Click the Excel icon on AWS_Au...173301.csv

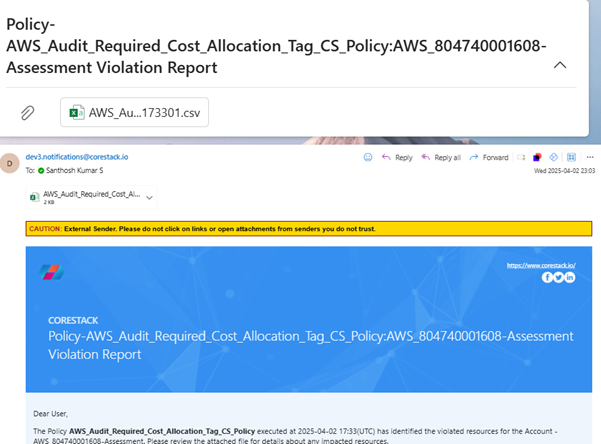[77, 113]
